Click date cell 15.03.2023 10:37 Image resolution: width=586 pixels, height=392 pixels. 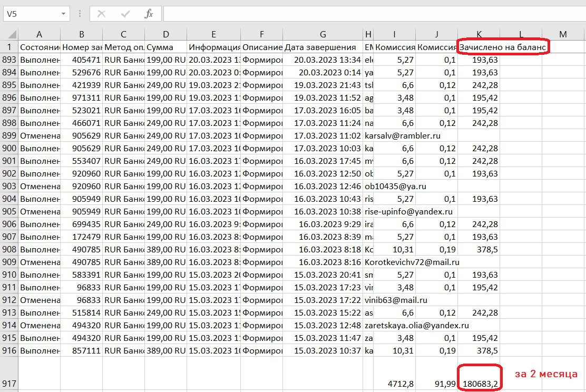(323, 350)
